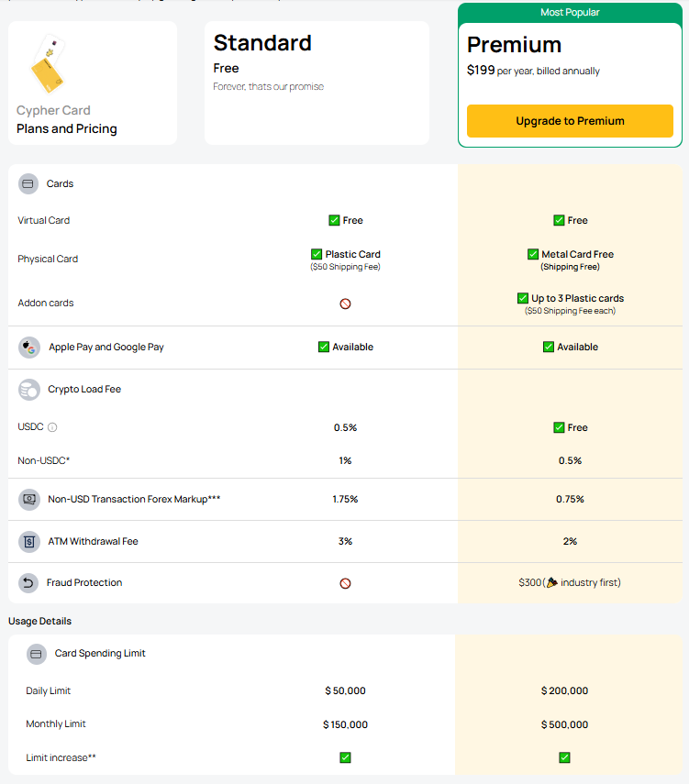
Task: Click the Standard plan Virtual Card checkmark
Action: click(335, 220)
